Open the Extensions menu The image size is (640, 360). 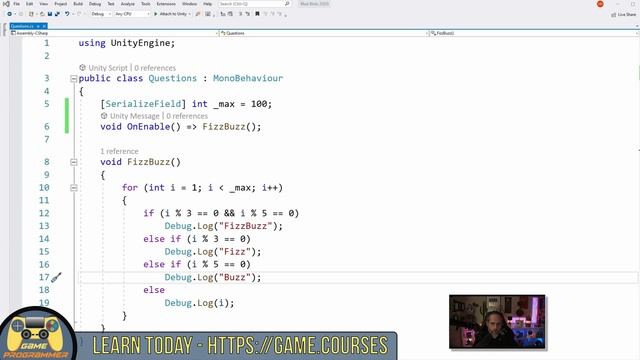[x=166, y=4]
